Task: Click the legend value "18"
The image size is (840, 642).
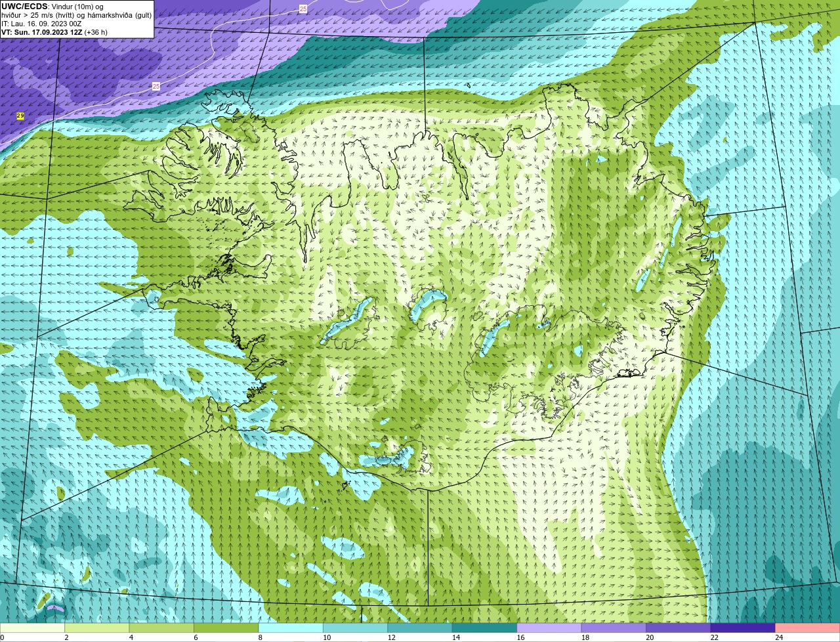Action: click(585, 637)
